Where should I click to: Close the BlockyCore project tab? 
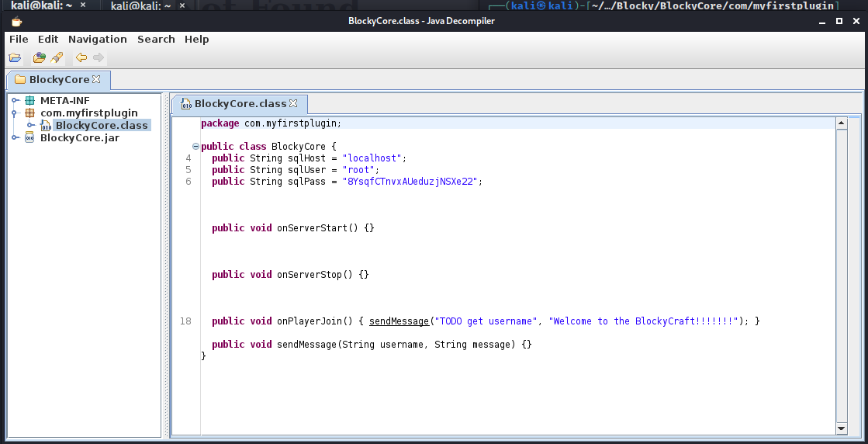96,79
